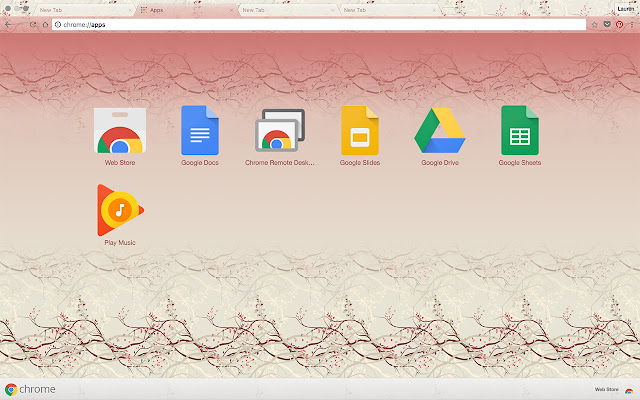Focus the chrome://apps address bar
Image resolution: width=640 pixels, height=400 pixels.
319,24
